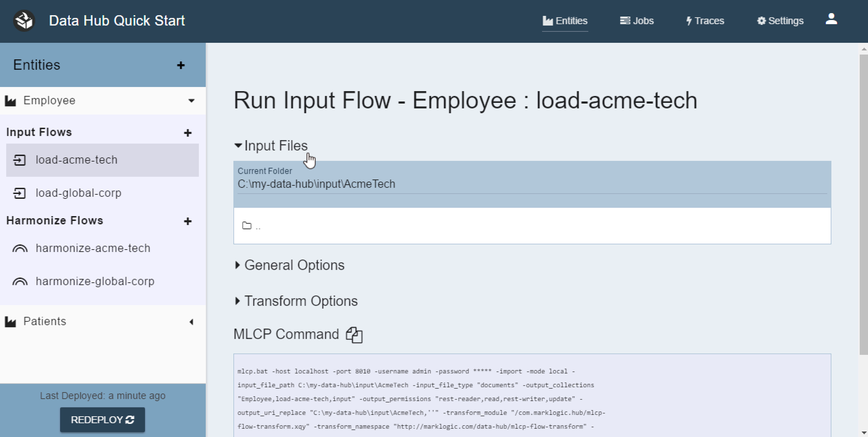Toggle Patients entity collapsed state
The width and height of the screenshot is (868, 437).
point(191,322)
